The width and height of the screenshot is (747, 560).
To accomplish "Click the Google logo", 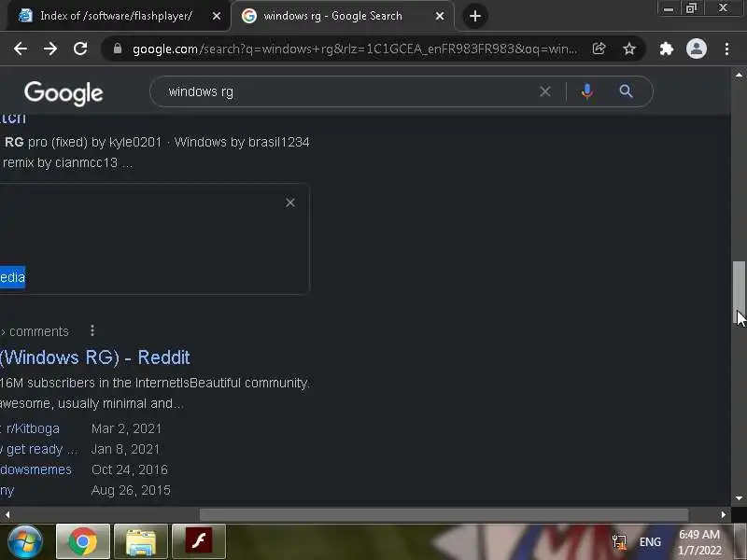I will 63,93.
